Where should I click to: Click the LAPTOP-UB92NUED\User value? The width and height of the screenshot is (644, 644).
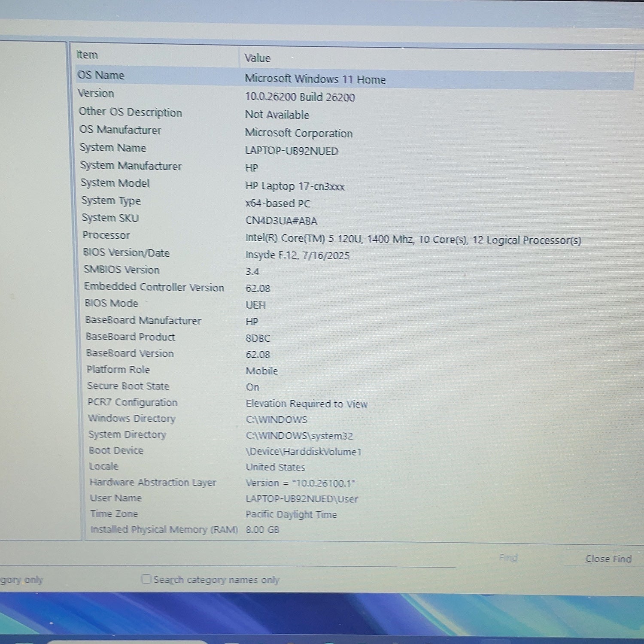(x=301, y=499)
